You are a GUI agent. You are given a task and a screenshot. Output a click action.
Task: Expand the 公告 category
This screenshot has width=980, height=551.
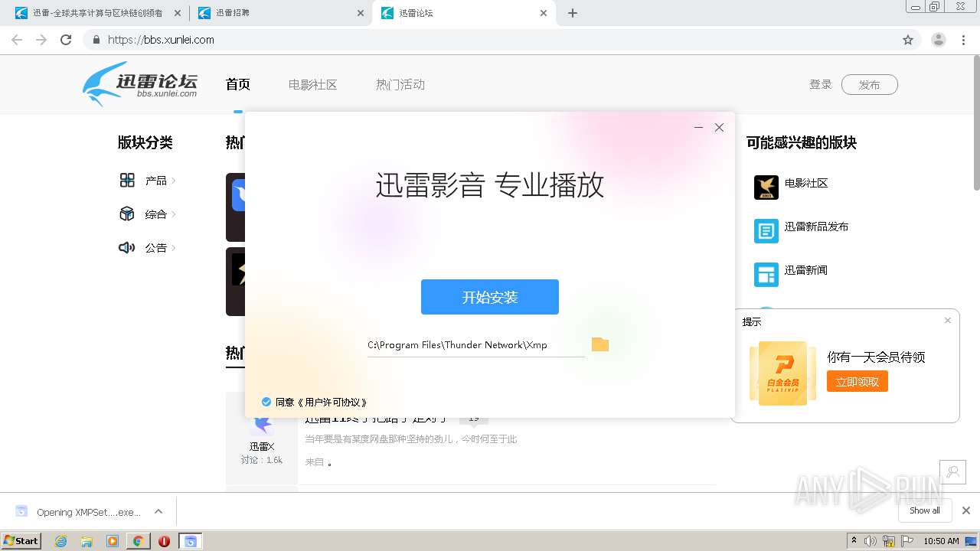[x=161, y=248]
